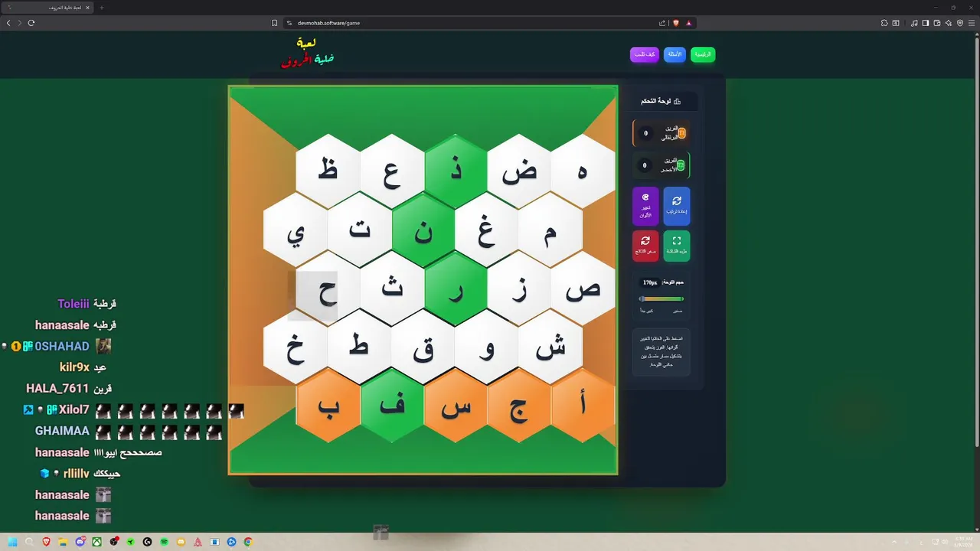Screen dimensions: 980x551
Task: Click the ص hexagon cell
Action: click(583, 289)
